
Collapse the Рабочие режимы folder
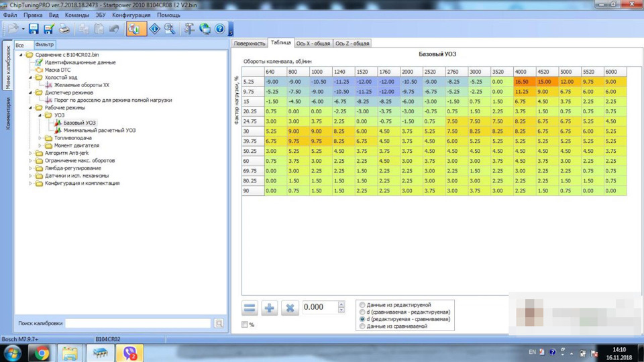point(30,108)
